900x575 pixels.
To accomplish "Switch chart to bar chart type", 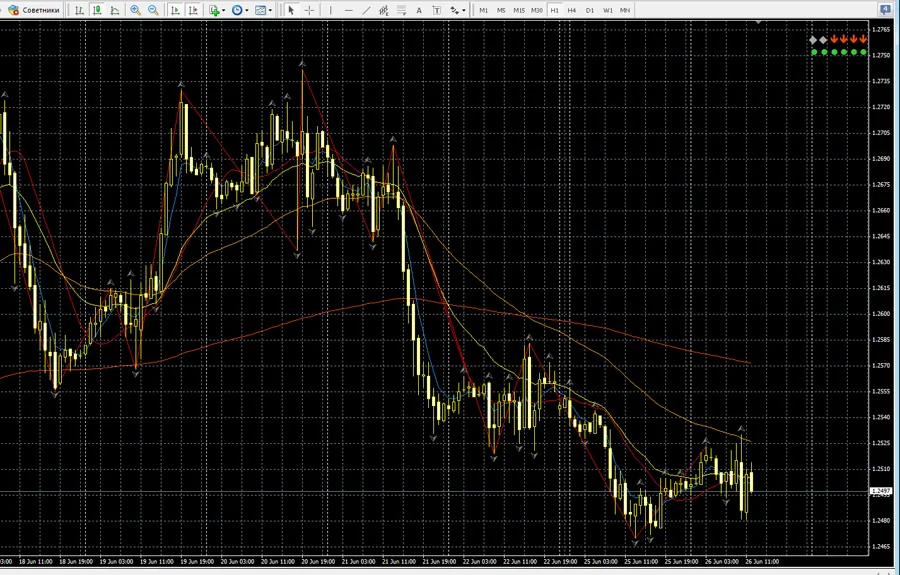I will tap(79, 10).
